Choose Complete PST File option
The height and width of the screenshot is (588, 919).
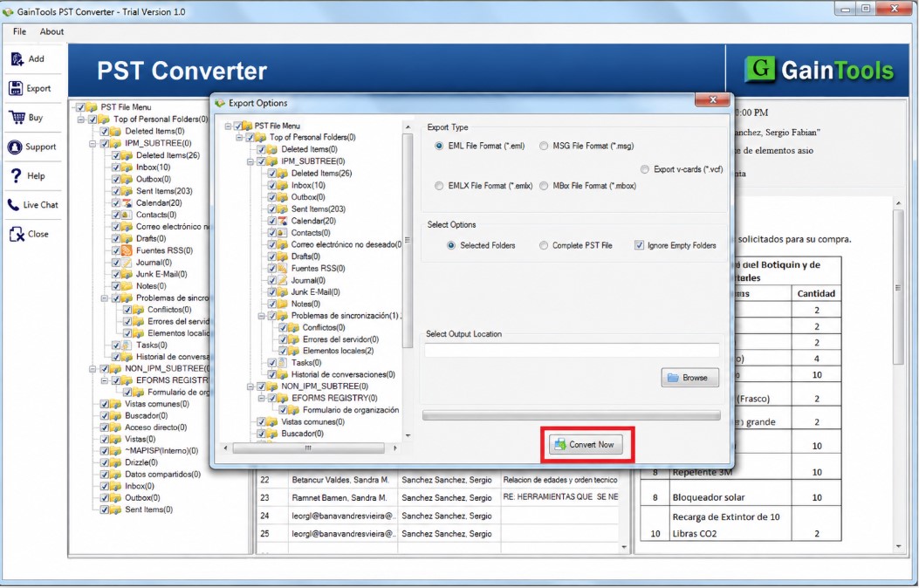pos(544,245)
